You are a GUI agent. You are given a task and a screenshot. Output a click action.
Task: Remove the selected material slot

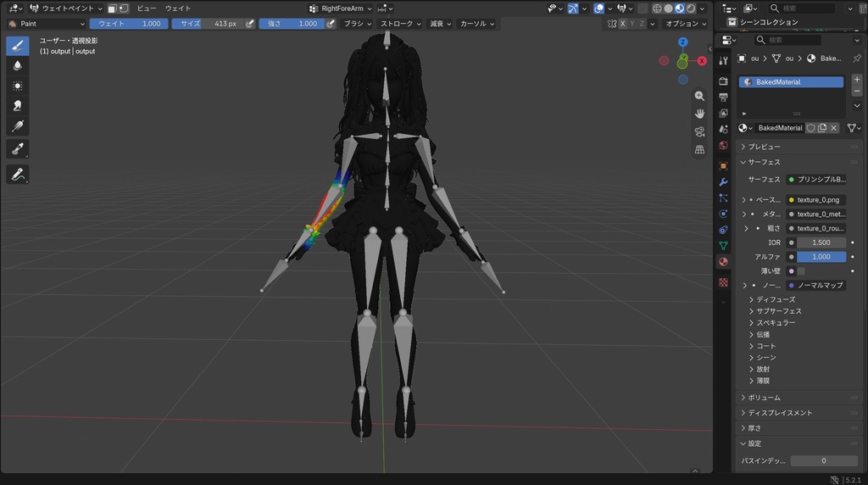(x=857, y=92)
